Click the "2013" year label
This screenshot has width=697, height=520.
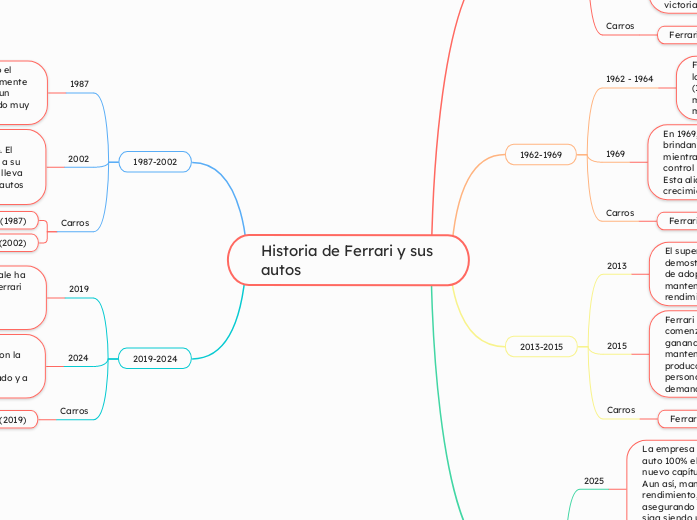[x=617, y=266]
